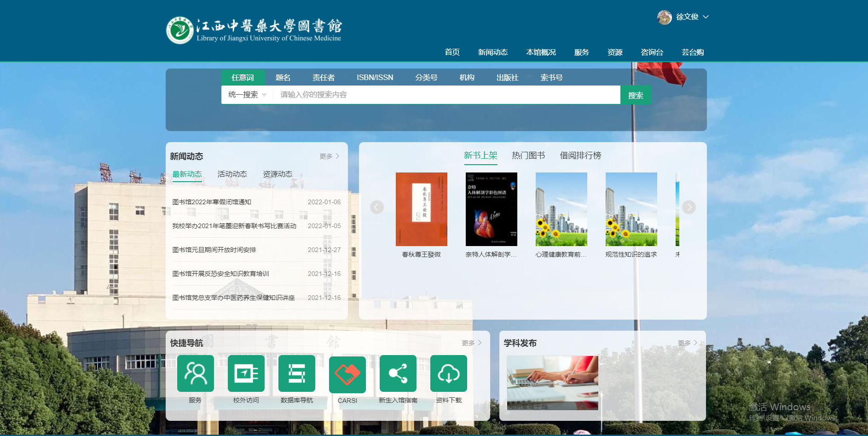
Task: Focus the 请输入你的搜索内容 search field
Action: tap(447, 95)
